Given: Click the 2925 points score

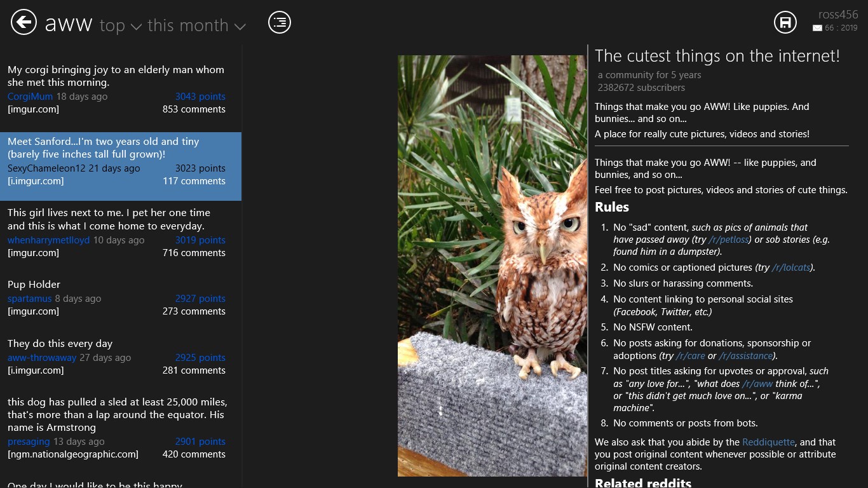Looking at the screenshot, I should [x=200, y=358].
